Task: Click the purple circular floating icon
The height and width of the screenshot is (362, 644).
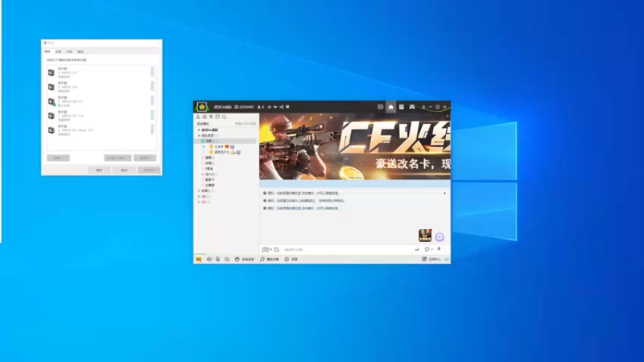Action: tap(440, 237)
